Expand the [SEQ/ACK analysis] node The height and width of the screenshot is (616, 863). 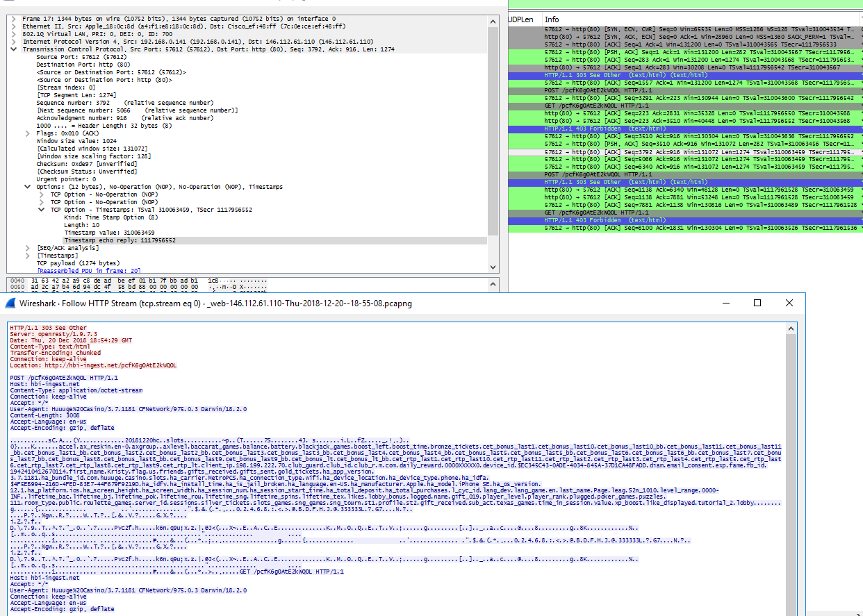pos(28,248)
